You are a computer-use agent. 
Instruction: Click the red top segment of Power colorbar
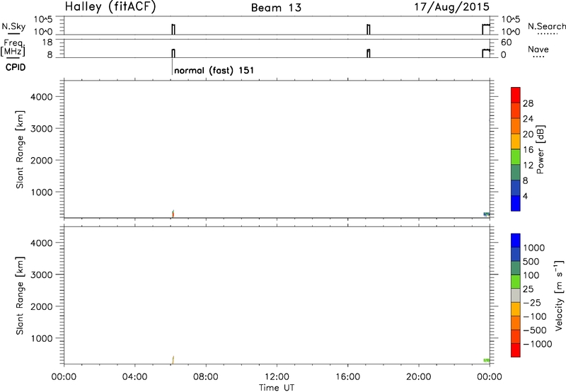coord(516,95)
